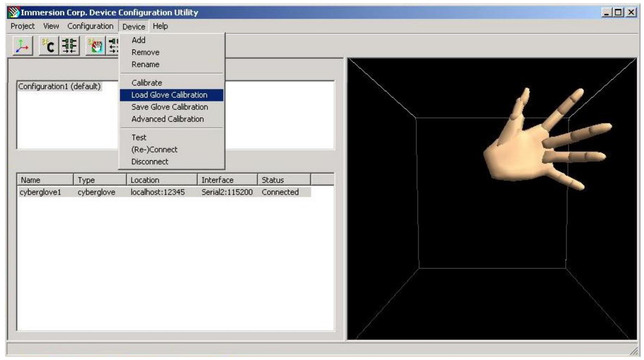This screenshot has width=644, height=360.
Task: Open the View menu
Action: (x=51, y=26)
